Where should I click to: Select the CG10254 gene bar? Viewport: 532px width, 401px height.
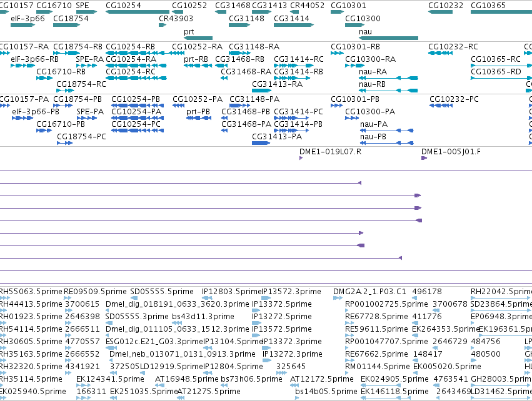[x=138, y=12]
